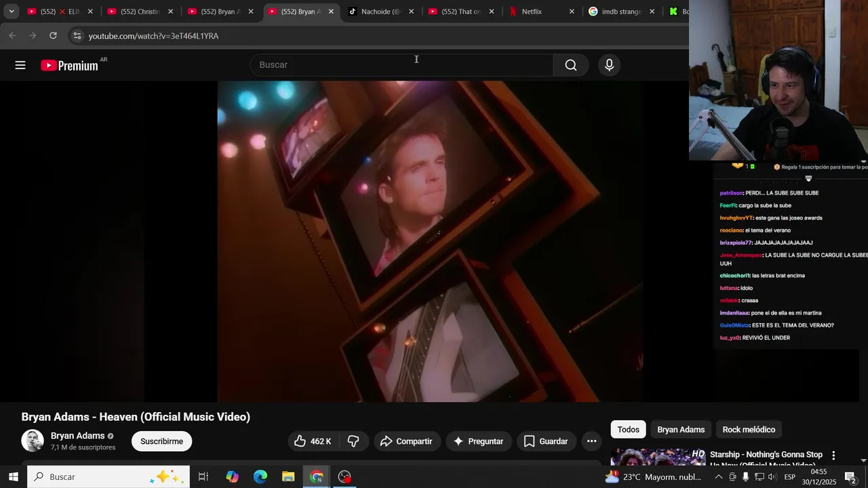Open the Windows Start menu

[x=13, y=476]
